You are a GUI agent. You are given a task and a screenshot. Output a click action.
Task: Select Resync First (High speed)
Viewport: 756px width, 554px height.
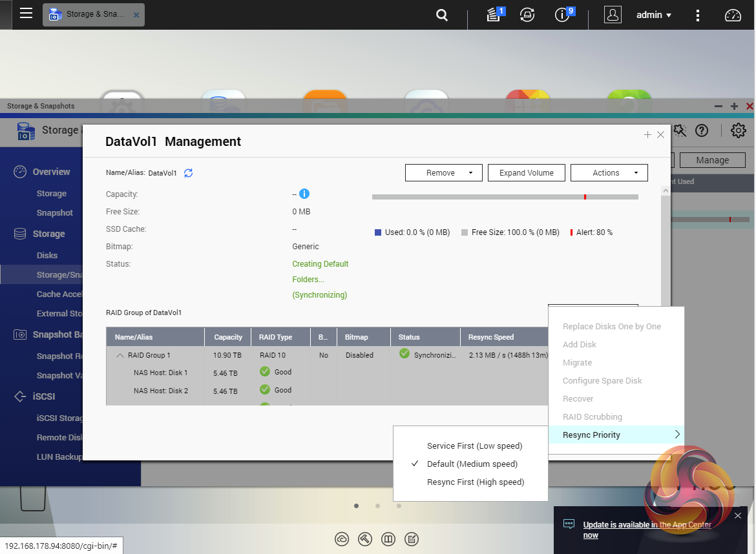tap(475, 482)
